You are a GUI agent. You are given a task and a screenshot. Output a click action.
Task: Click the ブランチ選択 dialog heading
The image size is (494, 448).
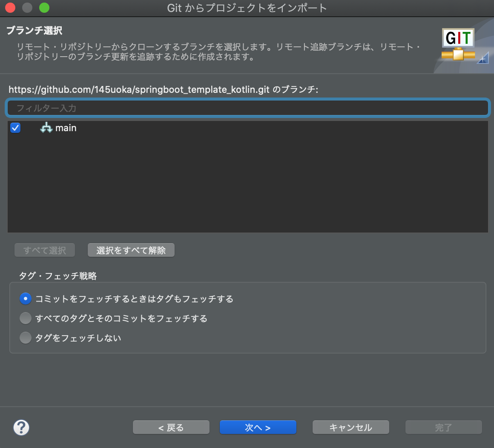(x=34, y=30)
